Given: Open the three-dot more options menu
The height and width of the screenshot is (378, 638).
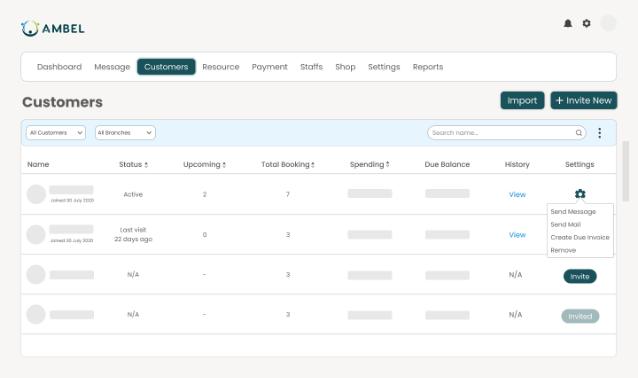Looking at the screenshot, I should [599, 133].
